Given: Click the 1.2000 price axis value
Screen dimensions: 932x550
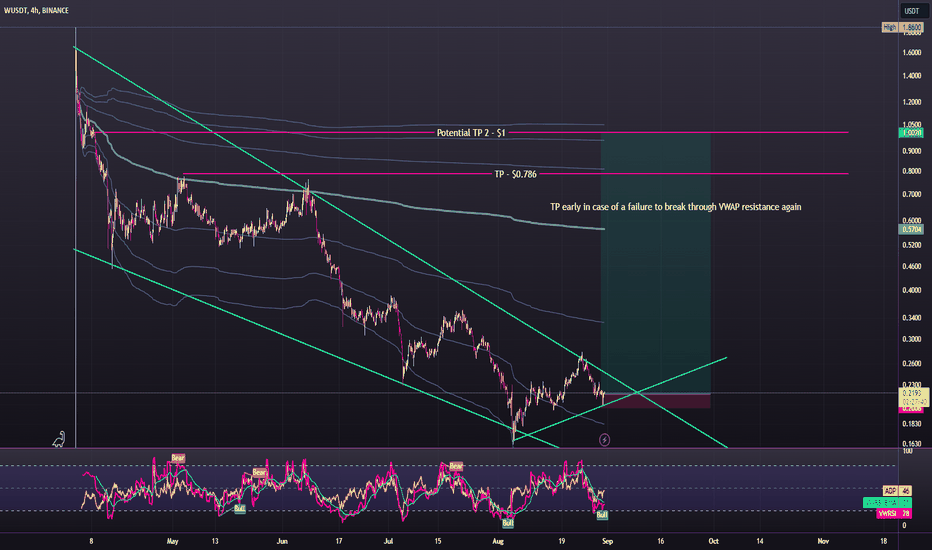Looking at the screenshot, I should (912, 102).
